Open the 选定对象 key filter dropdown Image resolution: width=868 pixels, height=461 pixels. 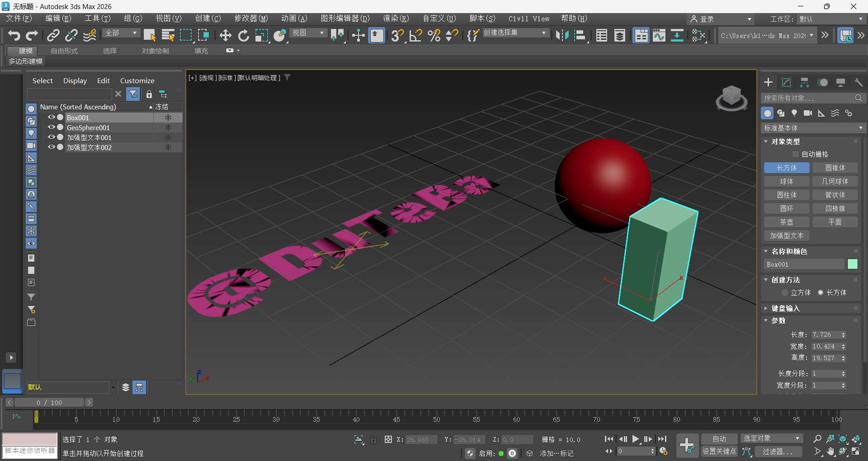click(x=771, y=438)
